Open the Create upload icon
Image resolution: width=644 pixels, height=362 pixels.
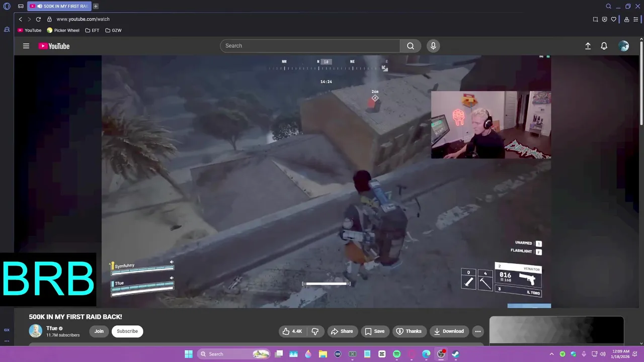pyautogui.click(x=588, y=46)
